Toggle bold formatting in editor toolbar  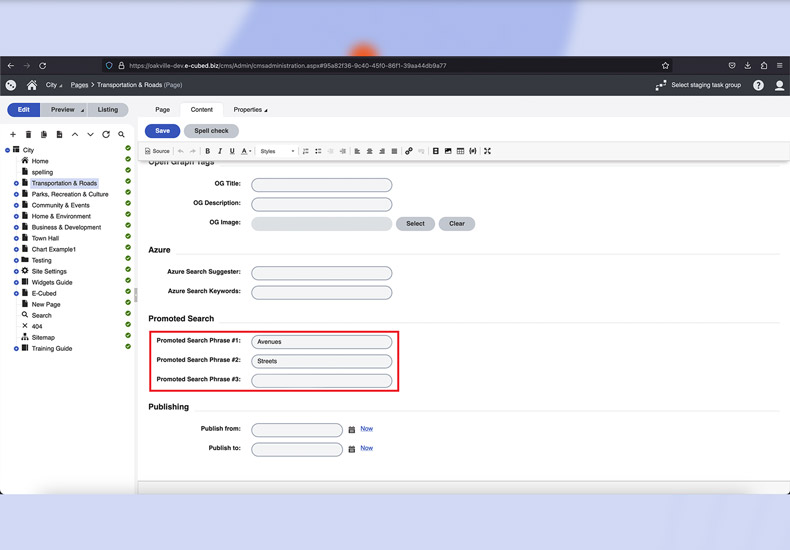click(208, 151)
